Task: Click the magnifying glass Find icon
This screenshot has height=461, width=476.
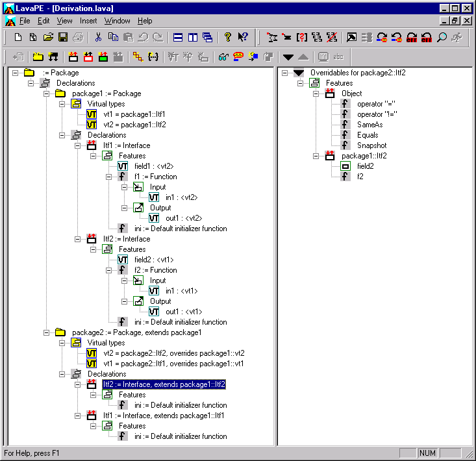Action: [x=442, y=38]
